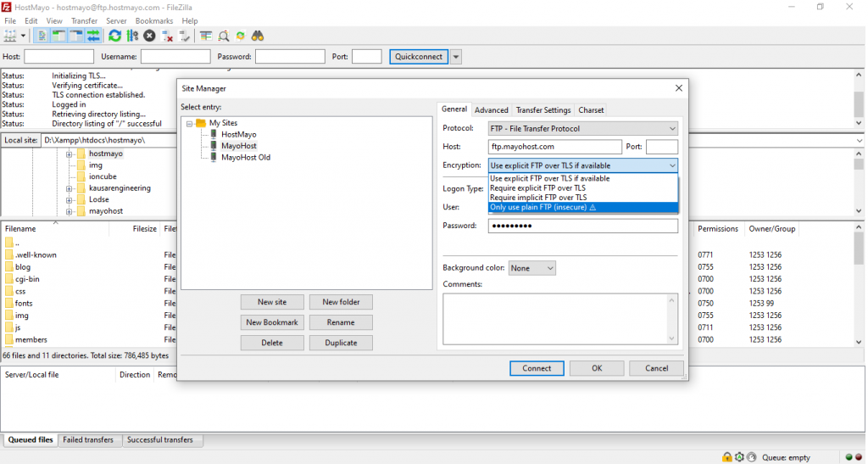Click the New site button

pos(272,302)
